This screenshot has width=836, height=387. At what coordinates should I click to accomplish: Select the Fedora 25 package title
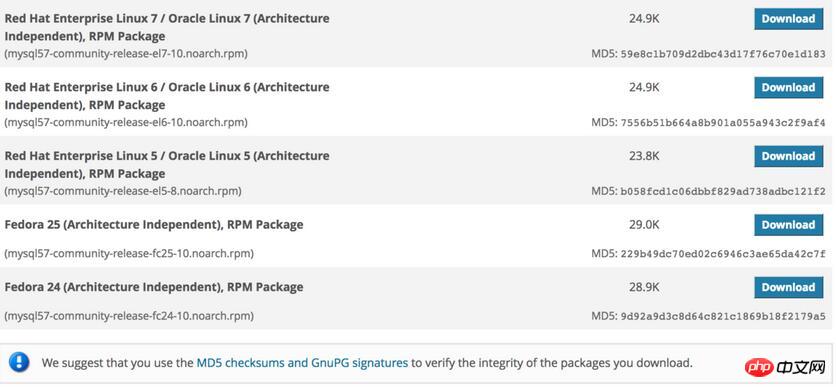154,225
